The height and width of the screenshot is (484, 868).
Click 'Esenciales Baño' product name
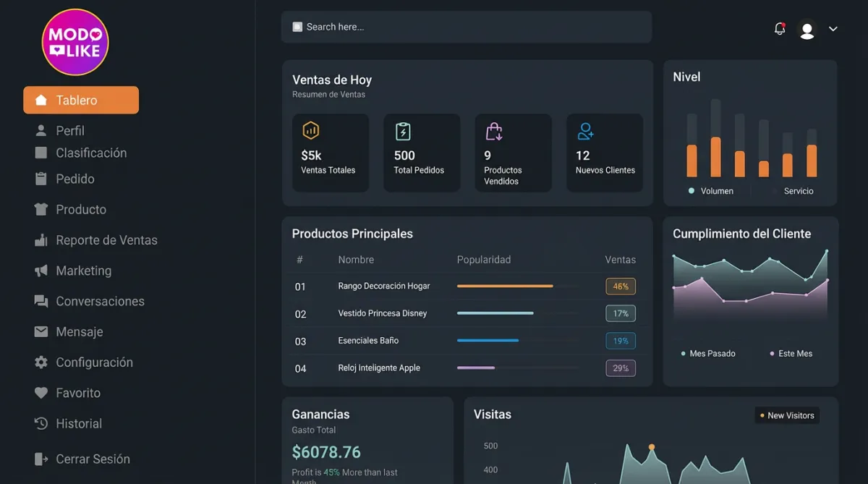pos(368,340)
